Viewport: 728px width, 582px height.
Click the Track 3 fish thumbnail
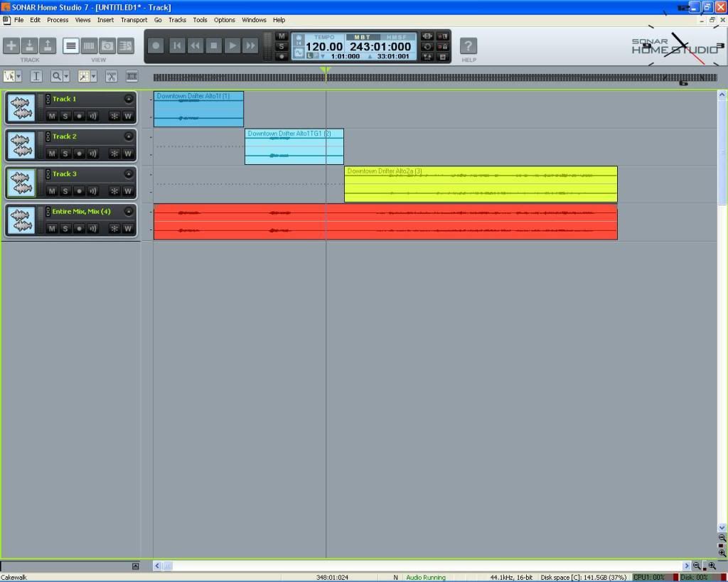pyautogui.click(x=21, y=183)
